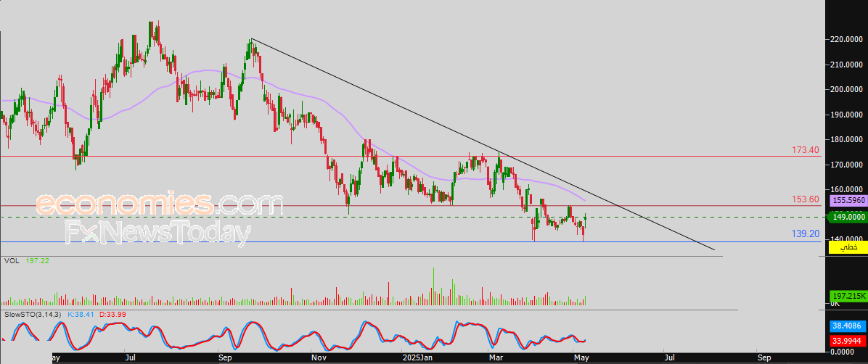Click the D:33.99 stochastic reading
This screenshot has width=868, height=364.
112,314
